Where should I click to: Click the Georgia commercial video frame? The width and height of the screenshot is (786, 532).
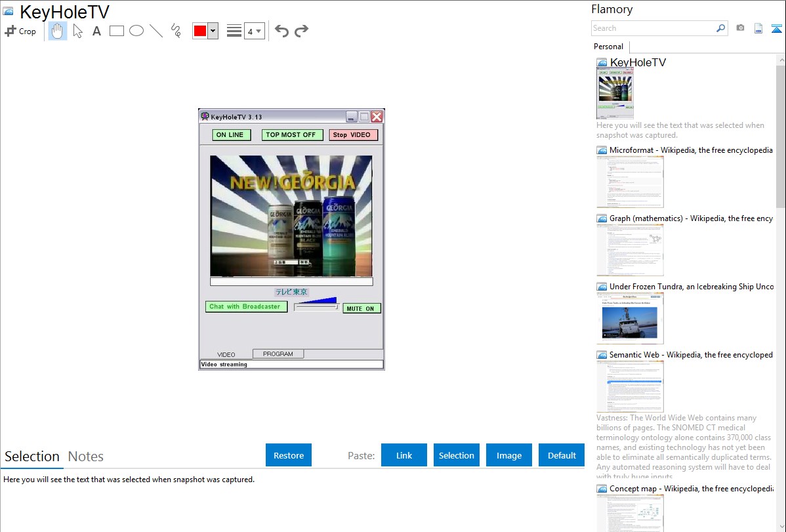coord(291,216)
